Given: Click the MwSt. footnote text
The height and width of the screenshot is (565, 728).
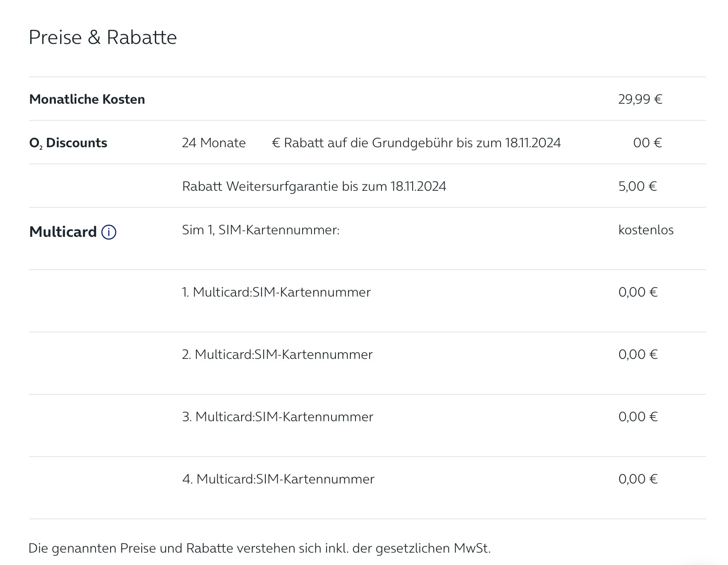Looking at the screenshot, I should 259,548.
